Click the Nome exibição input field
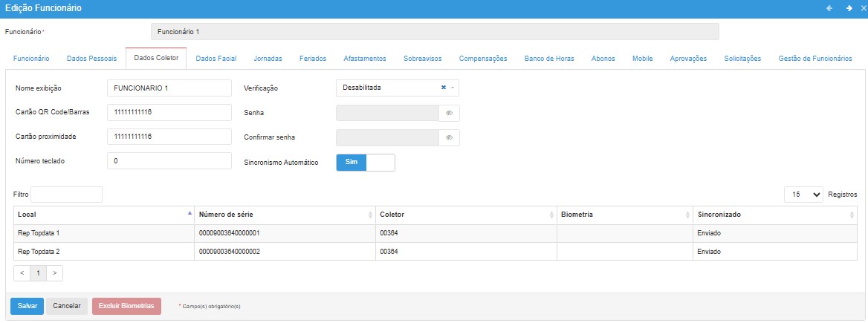868x323 pixels. [169, 88]
